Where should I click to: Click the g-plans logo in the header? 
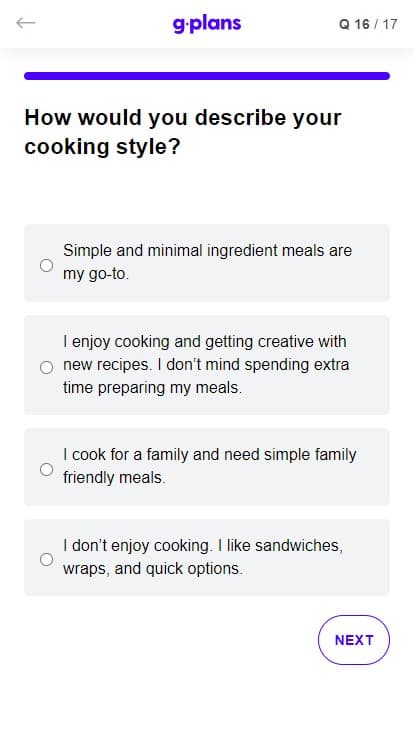(207, 24)
